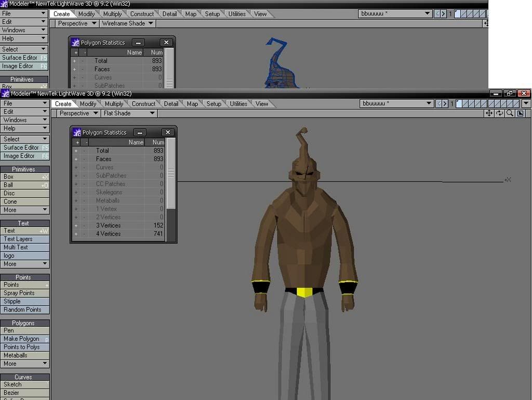Toggle layer 6 button in front window
The width and height of the screenshot is (532, 400).
491,104
